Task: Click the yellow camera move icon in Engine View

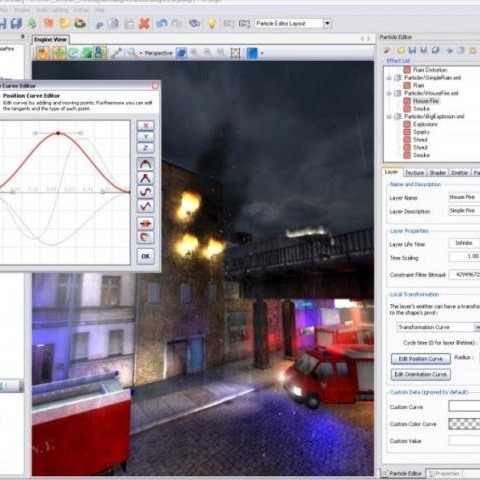Action: coord(43,53)
